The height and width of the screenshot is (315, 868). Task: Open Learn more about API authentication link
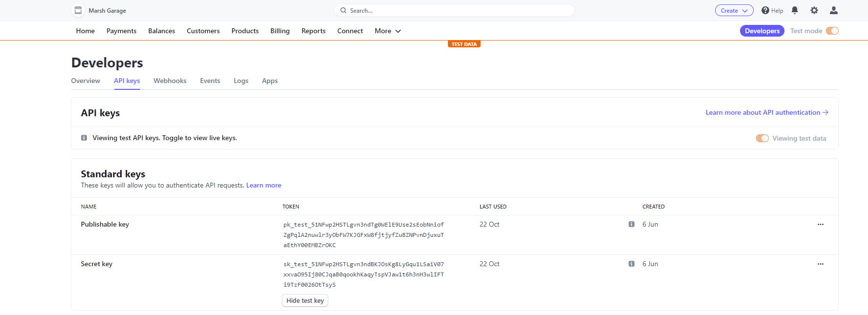pyautogui.click(x=767, y=112)
